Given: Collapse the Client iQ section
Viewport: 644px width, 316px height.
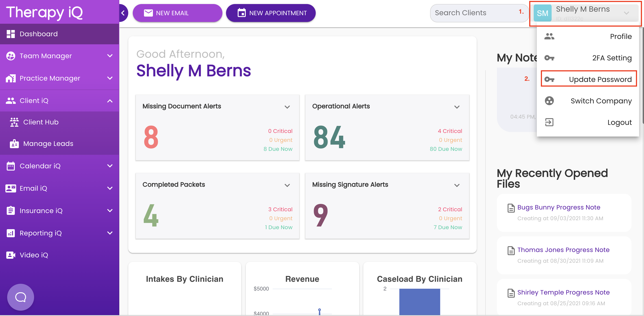Looking at the screenshot, I should tap(110, 101).
